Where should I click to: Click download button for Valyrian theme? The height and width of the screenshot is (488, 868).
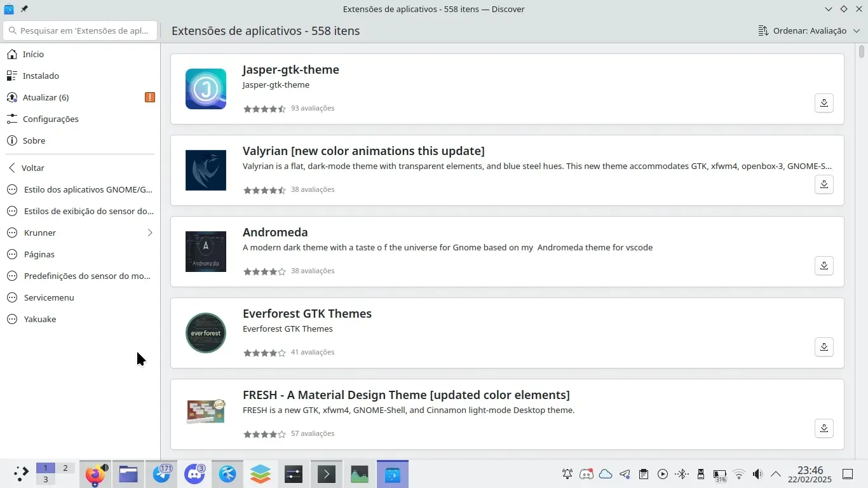[x=824, y=184]
